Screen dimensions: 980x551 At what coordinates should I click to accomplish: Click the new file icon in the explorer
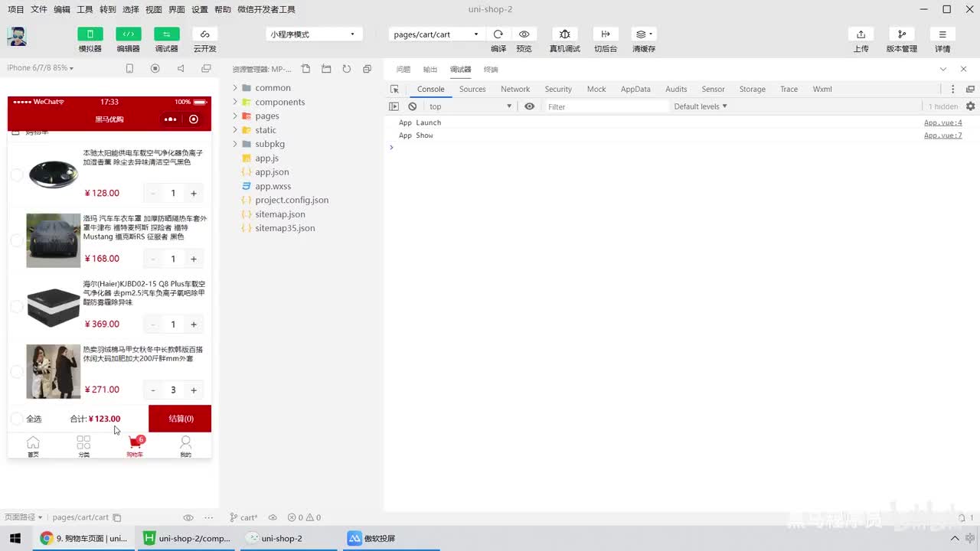tap(305, 69)
